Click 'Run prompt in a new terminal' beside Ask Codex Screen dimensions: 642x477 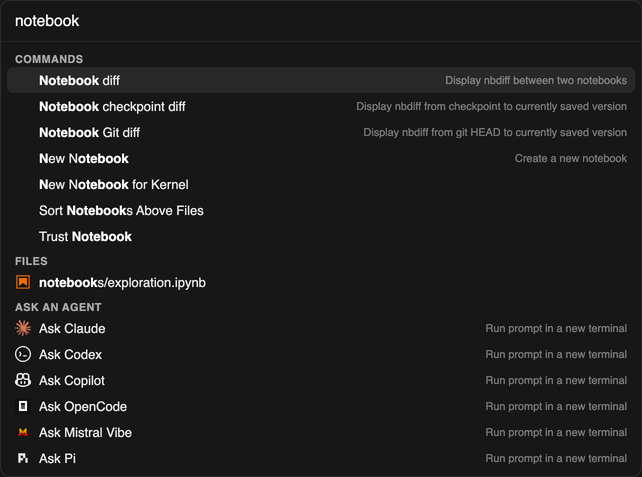[x=556, y=354]
